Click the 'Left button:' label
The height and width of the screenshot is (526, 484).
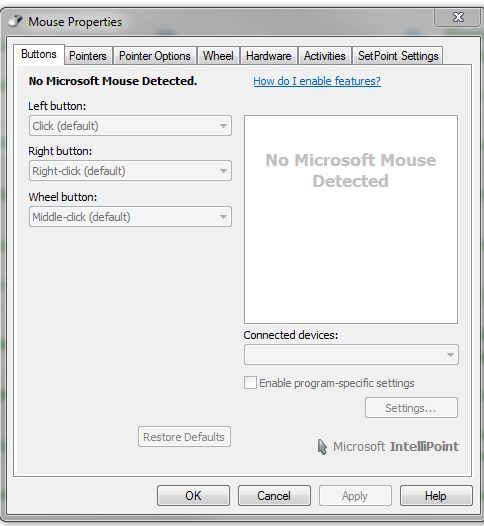click(57, 106)
